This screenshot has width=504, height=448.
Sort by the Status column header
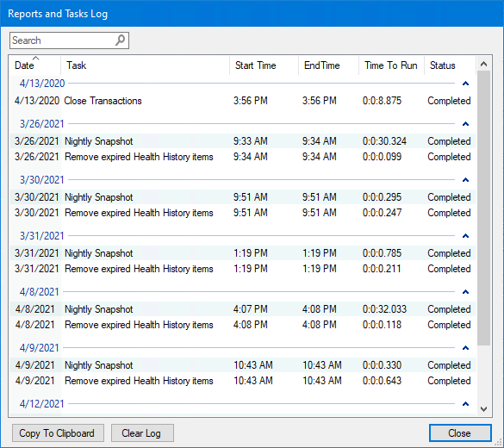(450, 65)
